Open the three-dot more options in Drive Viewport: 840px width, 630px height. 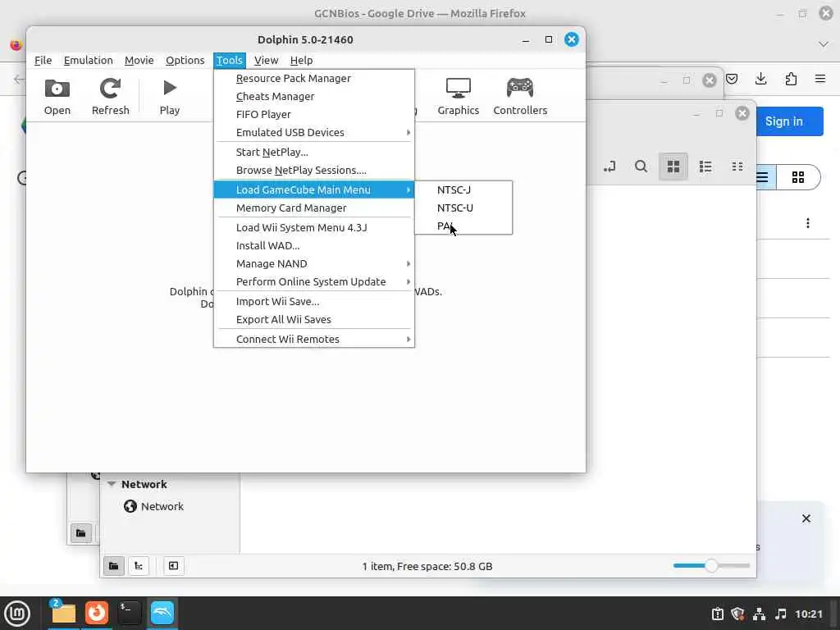pos(808,223)
